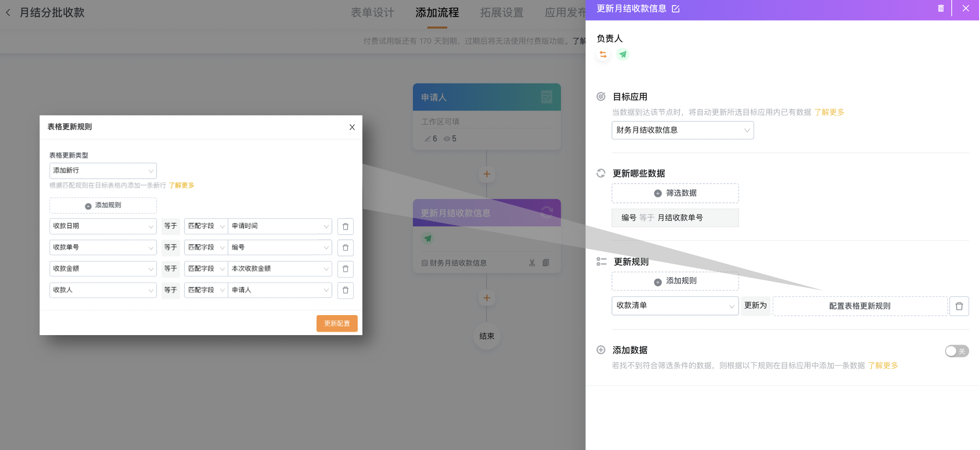This screenshot has width=980, height=450.
Task: Click the plus icon above 结束 node
Action: click(487, 298)
